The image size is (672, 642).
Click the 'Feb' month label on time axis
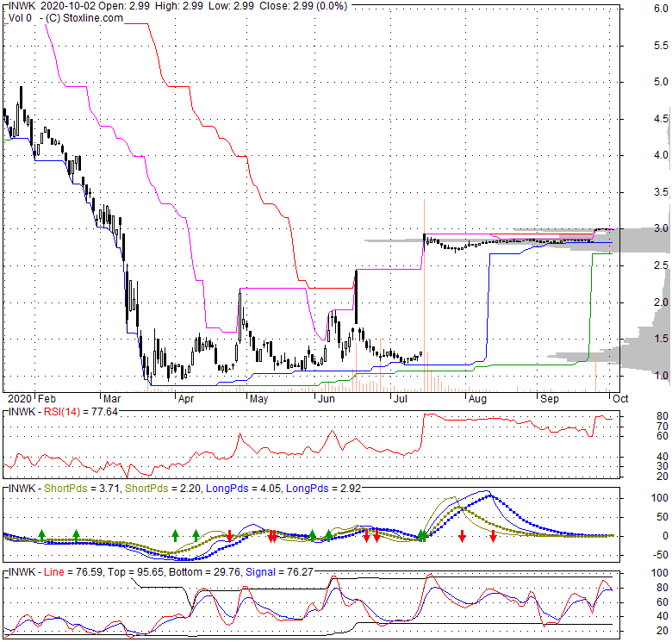click(47, 399)
